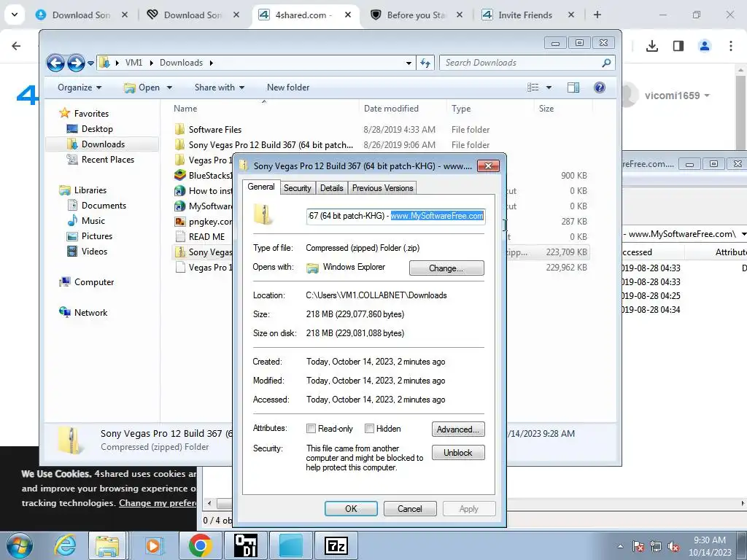This screenshot has width=747, height=560.
Task: Click the network tray icon
Action: pyautogui.click(x=656, y=546)
